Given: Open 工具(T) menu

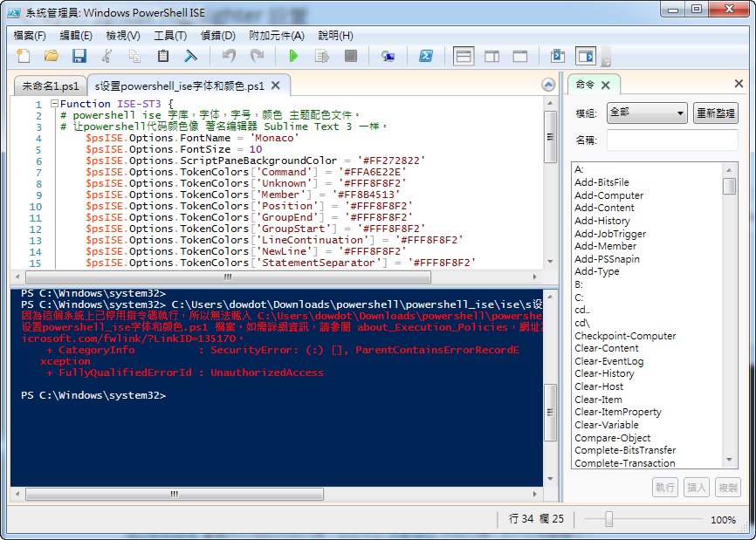Looking at the screenshot, I should click(x=170, y=36).
